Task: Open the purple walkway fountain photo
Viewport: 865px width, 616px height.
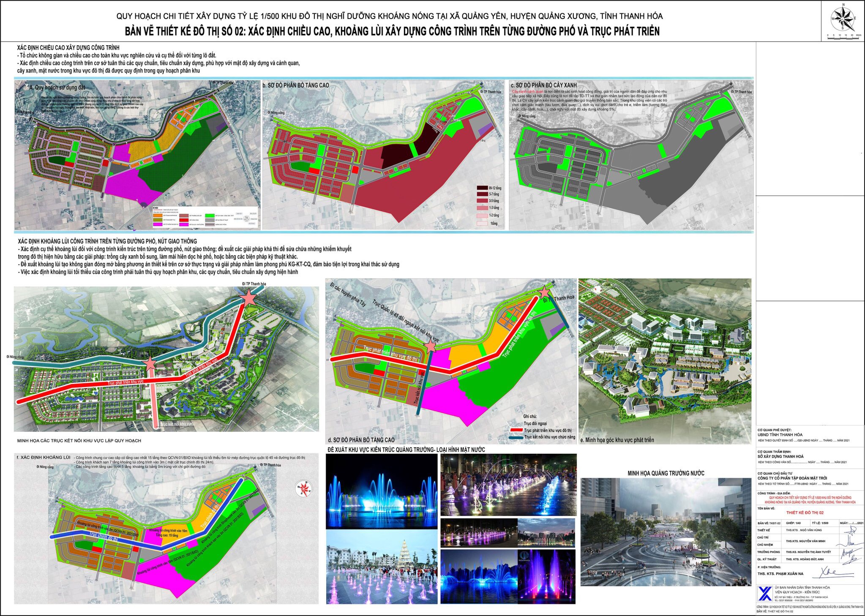Action: pos(508,485)
